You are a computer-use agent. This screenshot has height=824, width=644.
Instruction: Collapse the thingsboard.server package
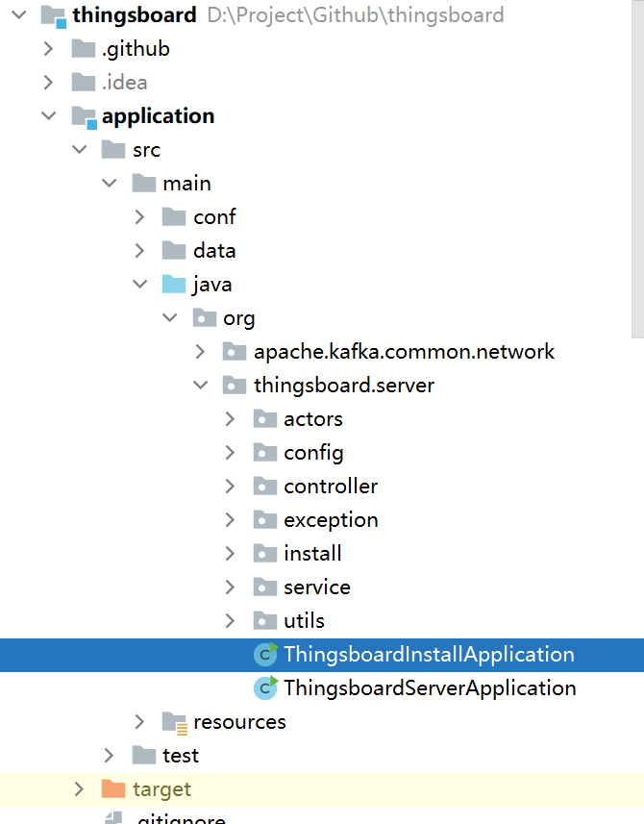tap(200, 386)
